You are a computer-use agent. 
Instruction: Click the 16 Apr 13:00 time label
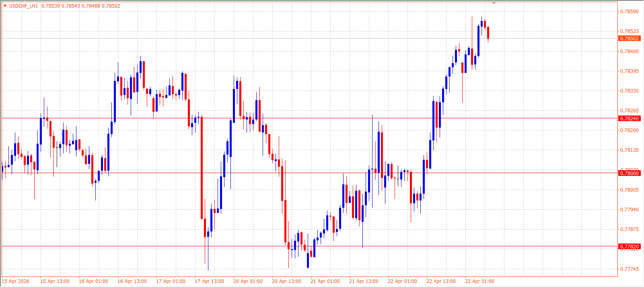132,281
